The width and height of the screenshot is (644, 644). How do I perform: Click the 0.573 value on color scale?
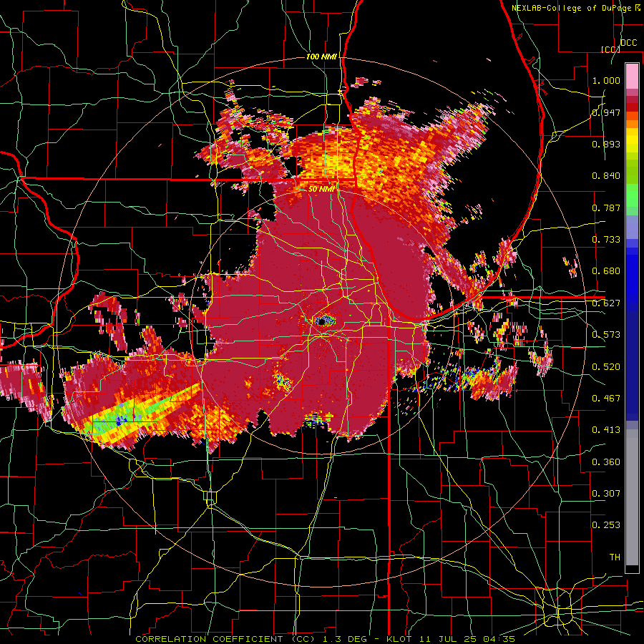606,335
